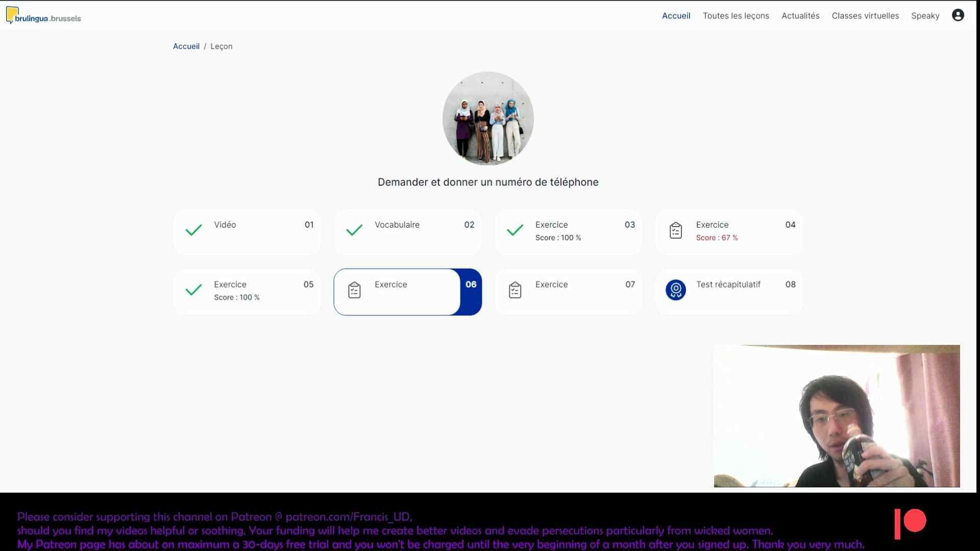Click the clipboard icon on Exercice 07
The image size is (980, 551).
click(x=515, y=290)
